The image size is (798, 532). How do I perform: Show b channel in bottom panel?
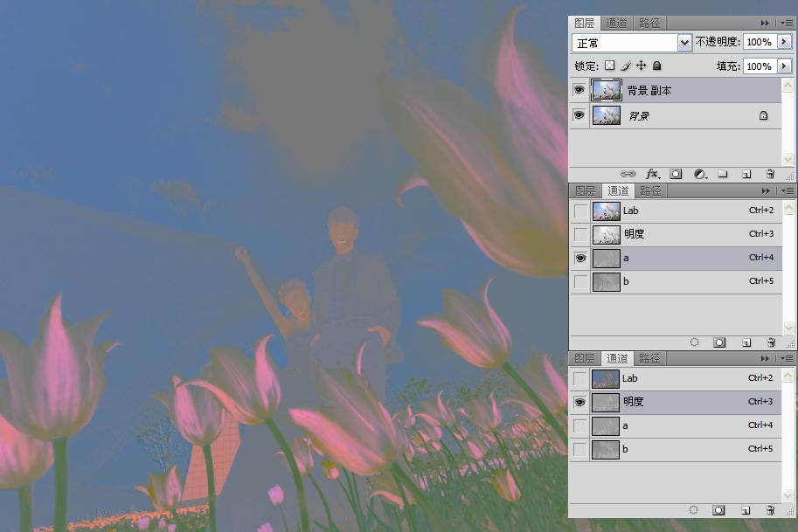(x=579, y=449)
